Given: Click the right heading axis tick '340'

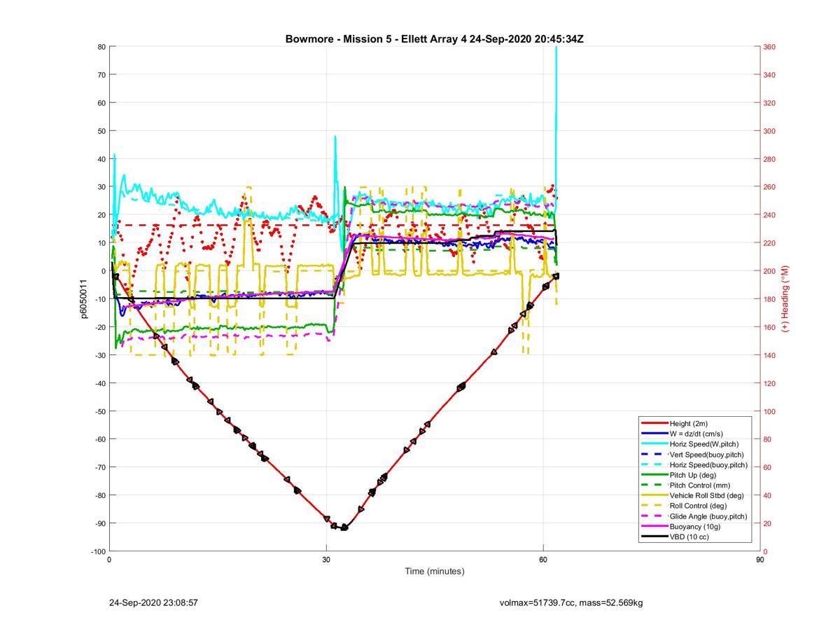Looking at the screenshot, I should tap(771, 75).
